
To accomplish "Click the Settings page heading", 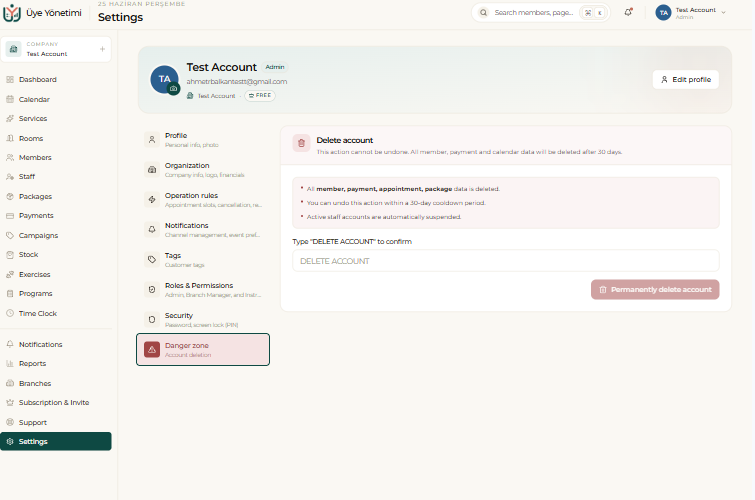I will tap(120, 17).
